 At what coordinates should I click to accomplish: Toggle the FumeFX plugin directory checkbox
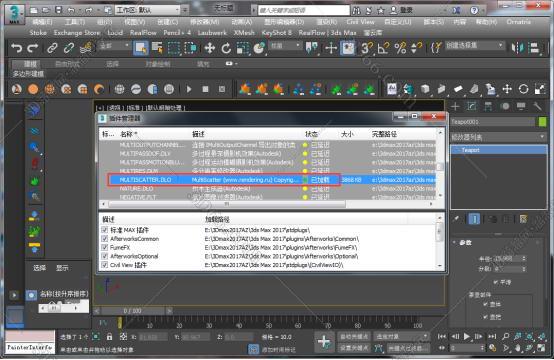click(x=104, y=247)
